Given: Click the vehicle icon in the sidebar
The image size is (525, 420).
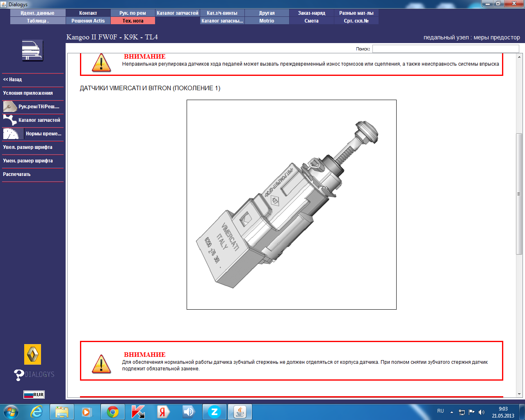Looking at the screenshot, I should point(32,50).
